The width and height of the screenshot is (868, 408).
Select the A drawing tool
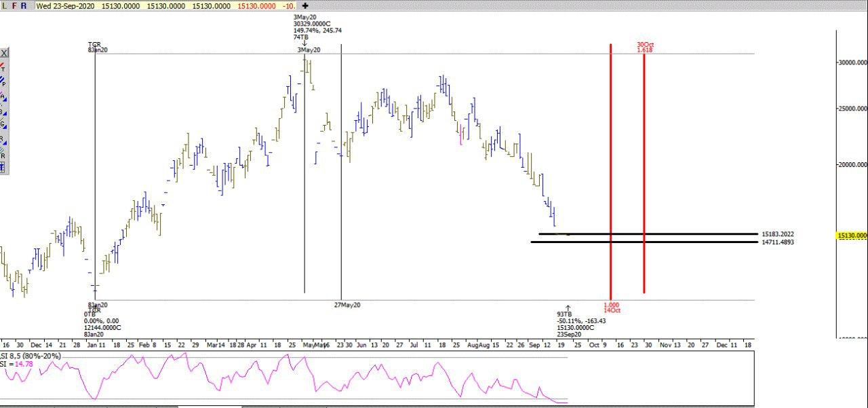click(x=3, y=96)
